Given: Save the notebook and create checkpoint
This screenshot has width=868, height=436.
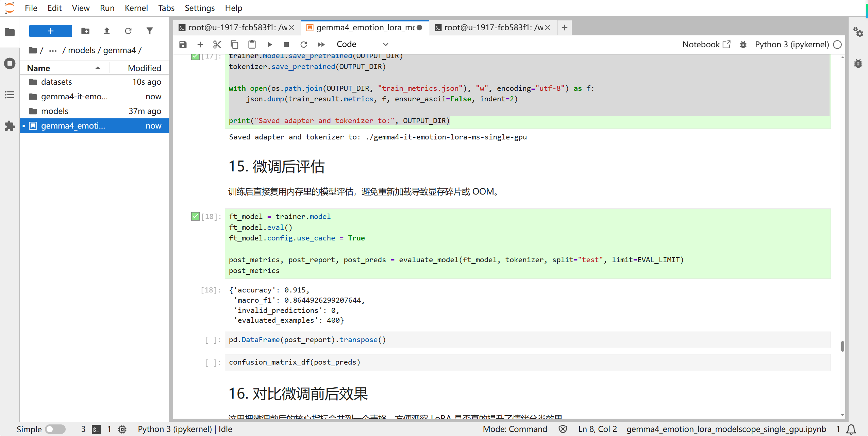Looking at the screenshot, I should click(183, 45).
